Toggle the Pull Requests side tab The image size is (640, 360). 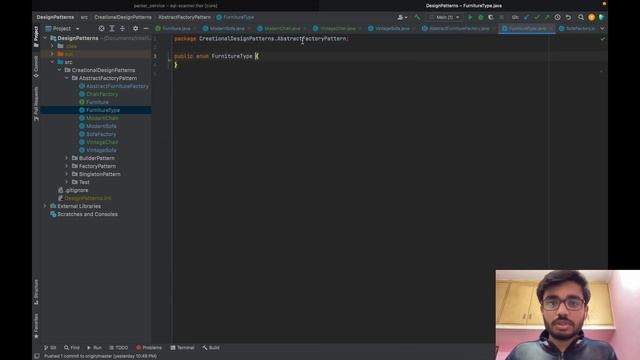point(36,104)
